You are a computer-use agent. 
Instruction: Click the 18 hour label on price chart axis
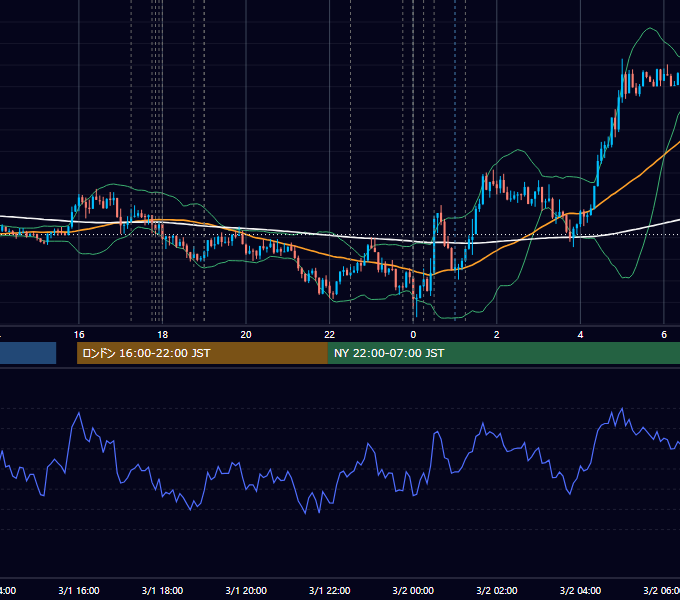pyautogui.click(x=162, y=335)
